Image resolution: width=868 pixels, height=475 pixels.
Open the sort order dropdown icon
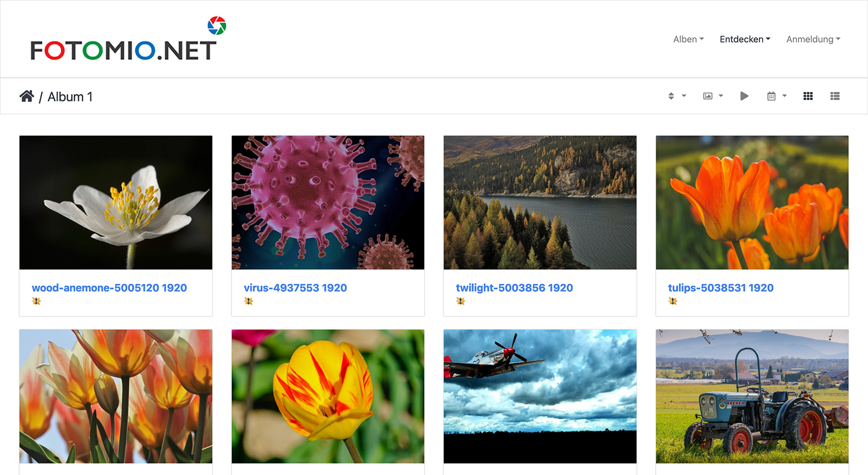coord(677,96)
